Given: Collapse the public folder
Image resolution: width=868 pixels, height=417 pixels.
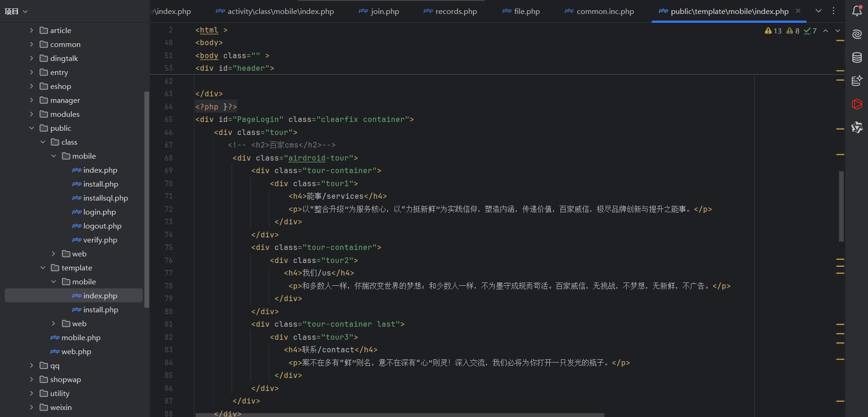Looking at the screenshot, I should pos(31,128).
